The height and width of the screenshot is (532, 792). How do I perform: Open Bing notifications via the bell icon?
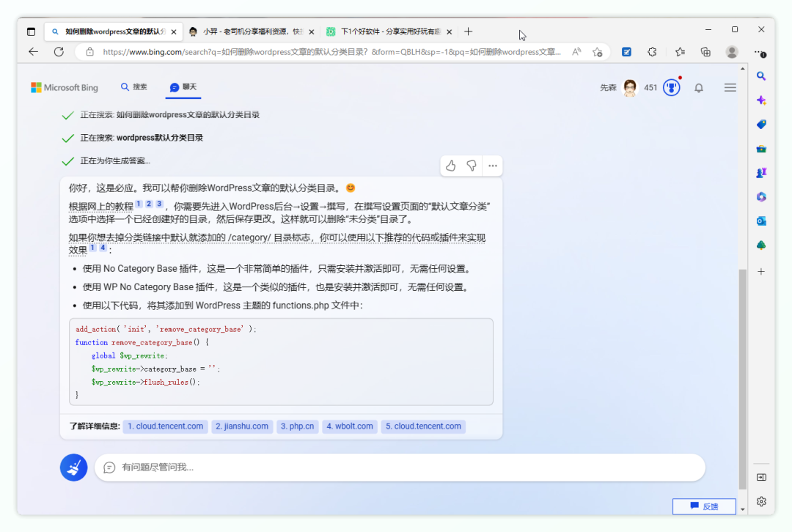(x=698, y=87)
